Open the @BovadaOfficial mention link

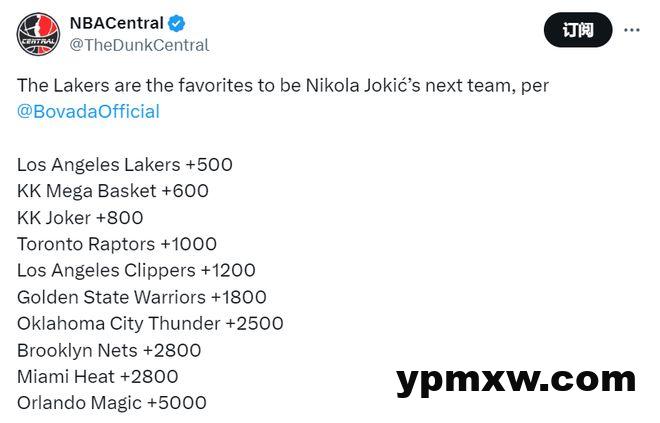click(x=88, y=112)
